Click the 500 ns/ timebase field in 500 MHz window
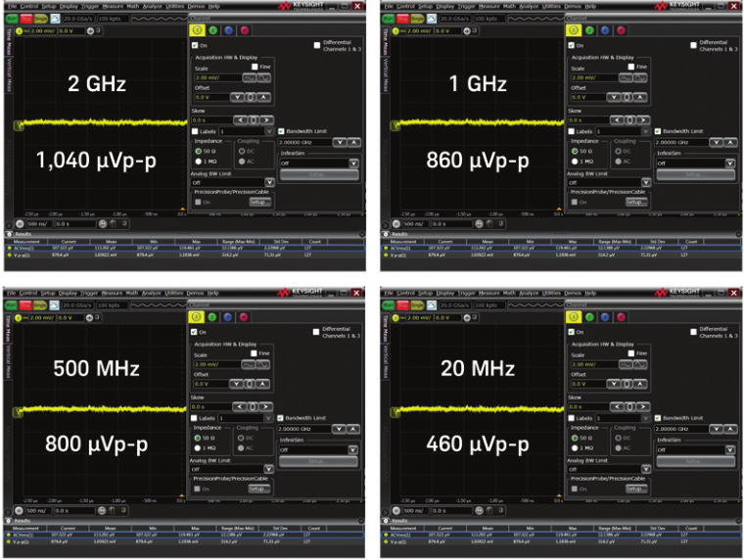Image resolution: width=744 pixels, height=560 pixels. click(x=38, y=511)
